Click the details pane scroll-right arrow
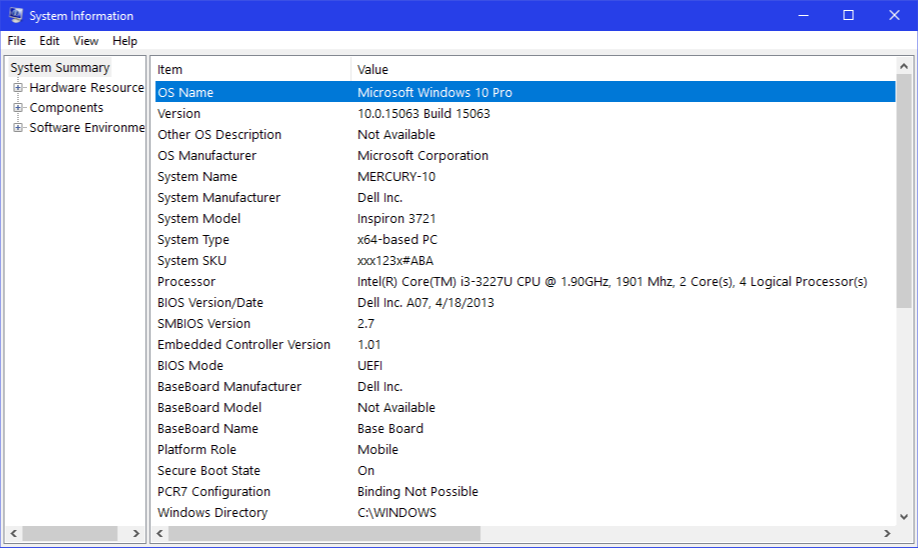This screenshot has width=919, height=548. [887, 533]
